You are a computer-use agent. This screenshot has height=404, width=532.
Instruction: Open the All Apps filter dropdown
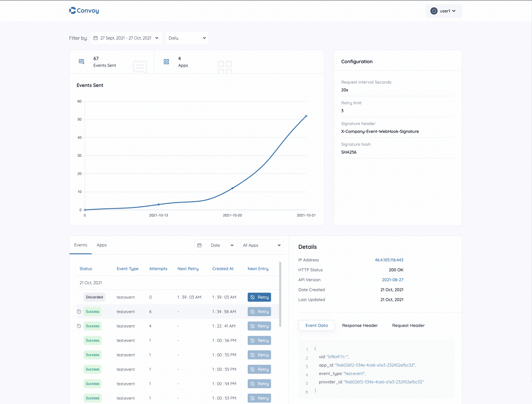pos(262,245)
